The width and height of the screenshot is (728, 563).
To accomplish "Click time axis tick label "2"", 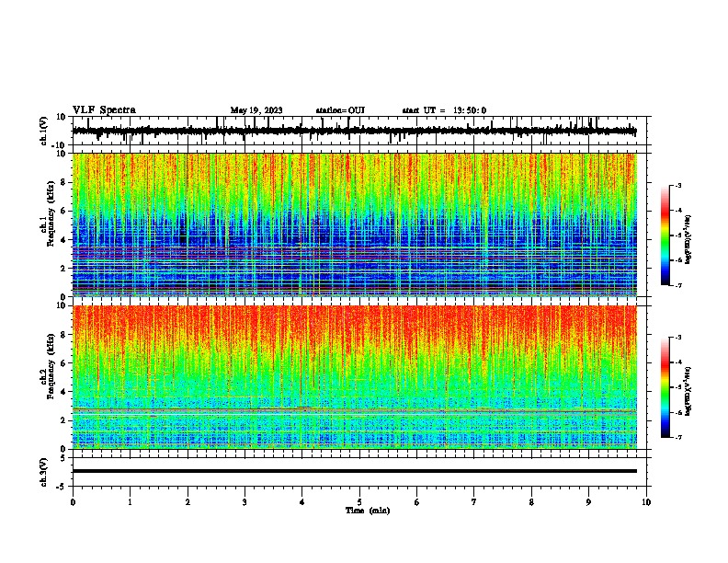I will [188, 502].
